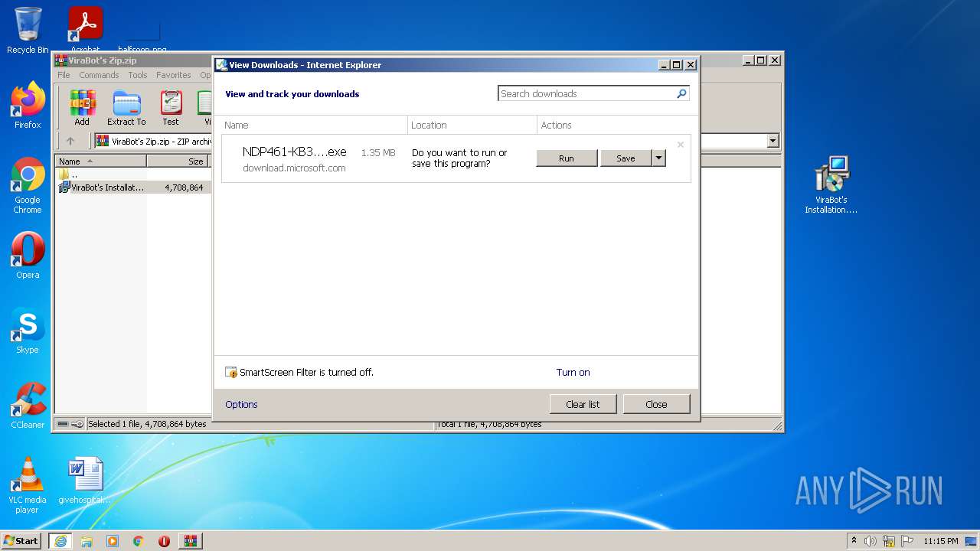Open media player taskbar icon
Viewport: 980px width, 551px height.
[x=113, y=540]
